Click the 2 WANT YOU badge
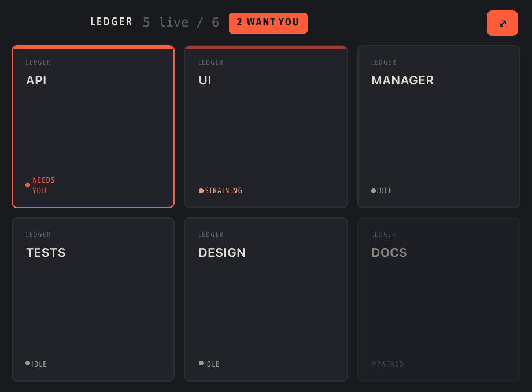 (x=268, y=23)
